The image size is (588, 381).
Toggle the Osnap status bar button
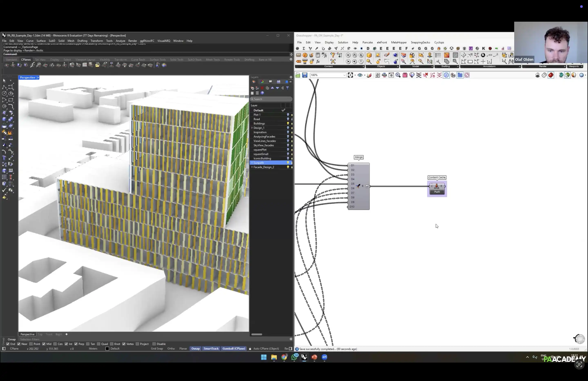(x=195, y=349)
